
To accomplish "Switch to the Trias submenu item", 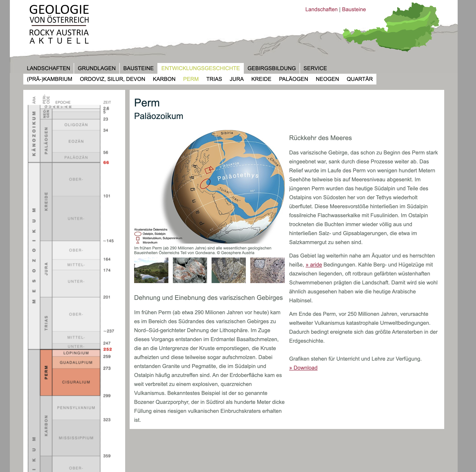I will (214, 79).
